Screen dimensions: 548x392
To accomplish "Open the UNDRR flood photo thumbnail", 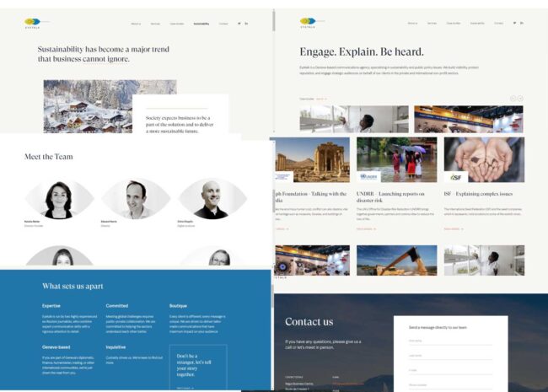I will click(x=396, y=160).
